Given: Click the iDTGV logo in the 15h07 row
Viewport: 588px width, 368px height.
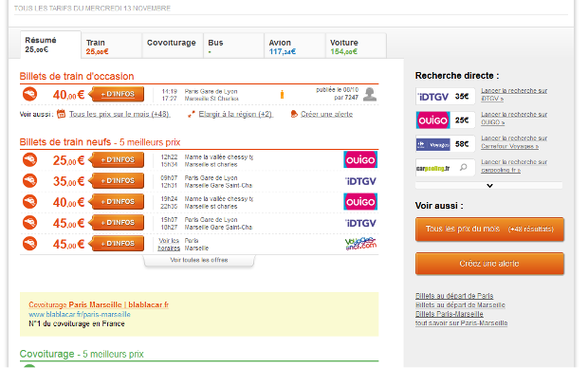Looking at the screenshot, I should point(360,223).
